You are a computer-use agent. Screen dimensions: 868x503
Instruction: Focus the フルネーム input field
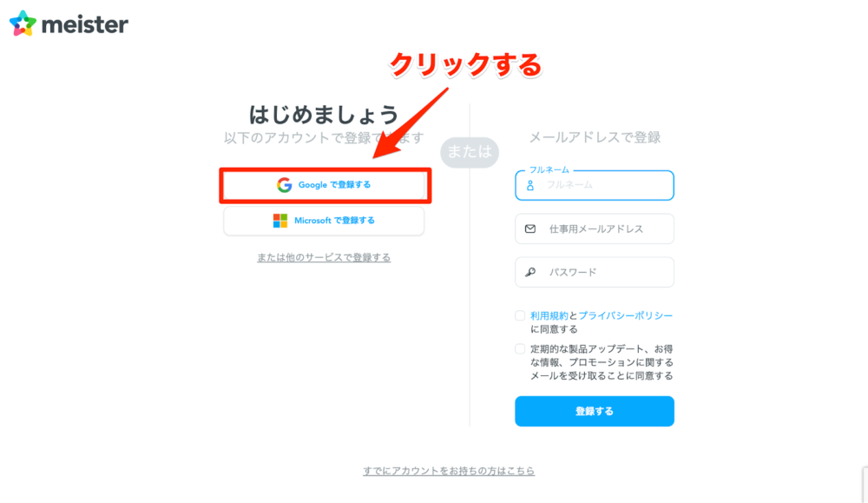[595, 185]
